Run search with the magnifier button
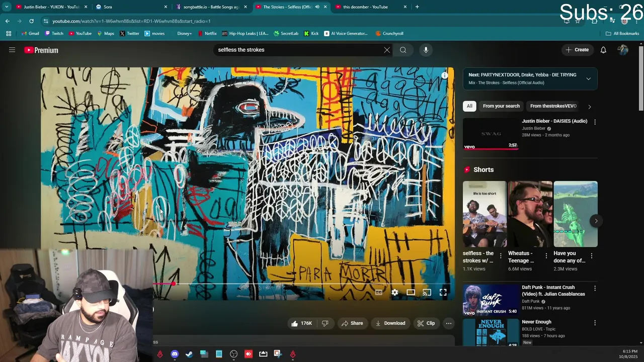Viewport: 644px width, 362px height. 403,50
